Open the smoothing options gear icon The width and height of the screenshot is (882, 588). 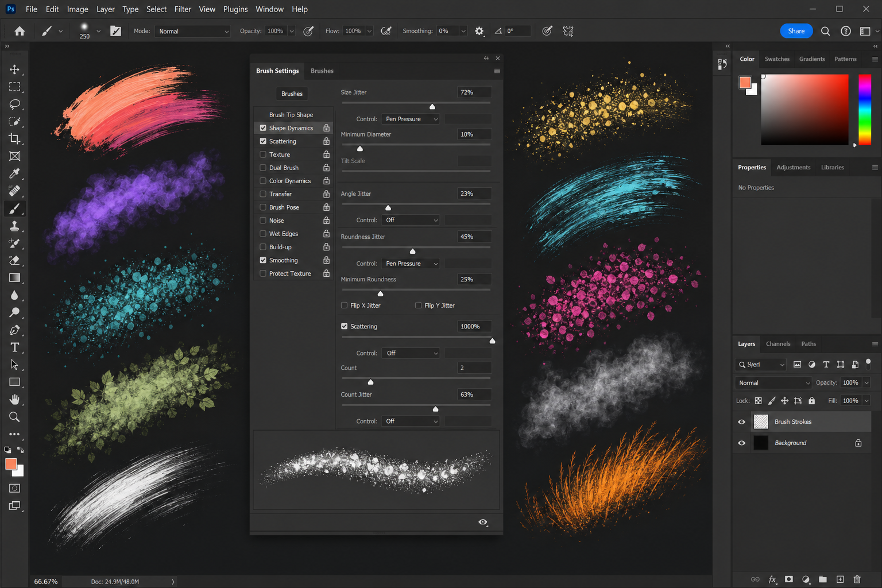pos(479,31)
